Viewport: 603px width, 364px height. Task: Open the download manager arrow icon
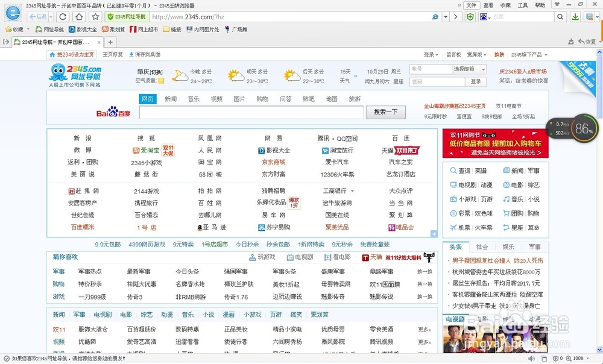pos(575,17)
